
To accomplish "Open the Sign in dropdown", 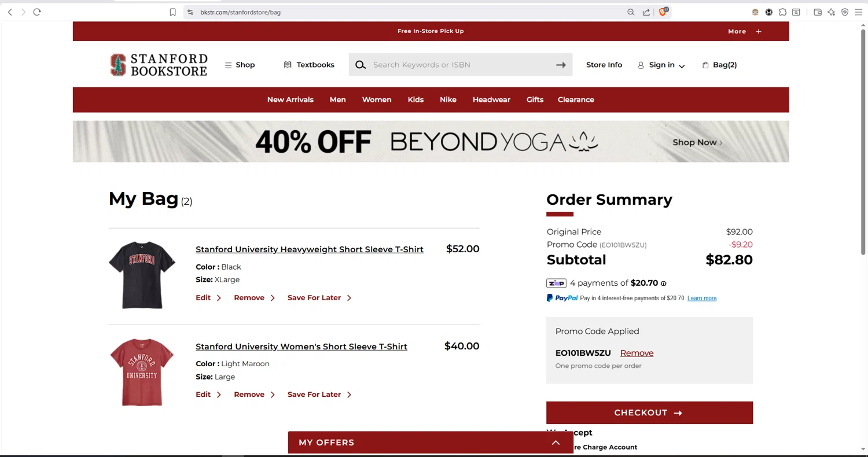I will pos(661,65).
